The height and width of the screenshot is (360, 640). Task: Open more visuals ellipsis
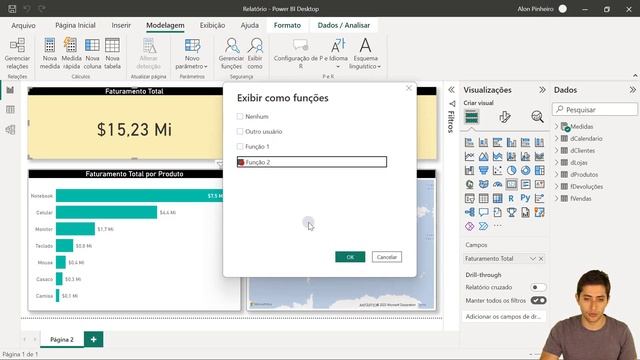click(497, 226)
